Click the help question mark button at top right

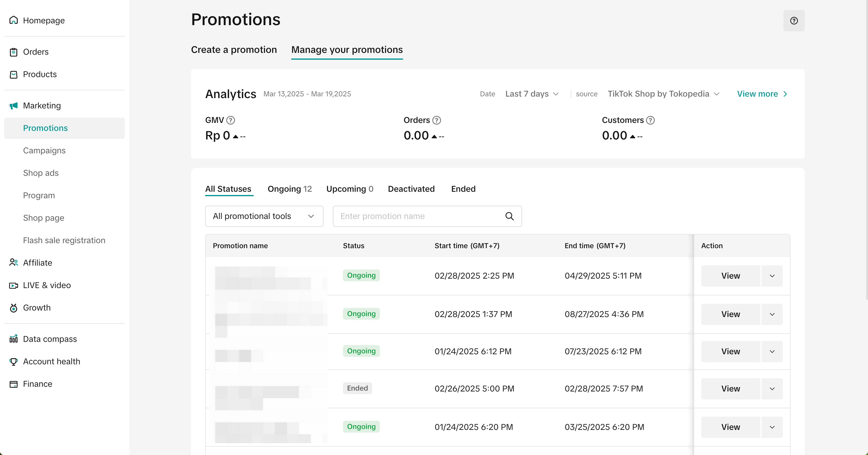tap(793, 21)
